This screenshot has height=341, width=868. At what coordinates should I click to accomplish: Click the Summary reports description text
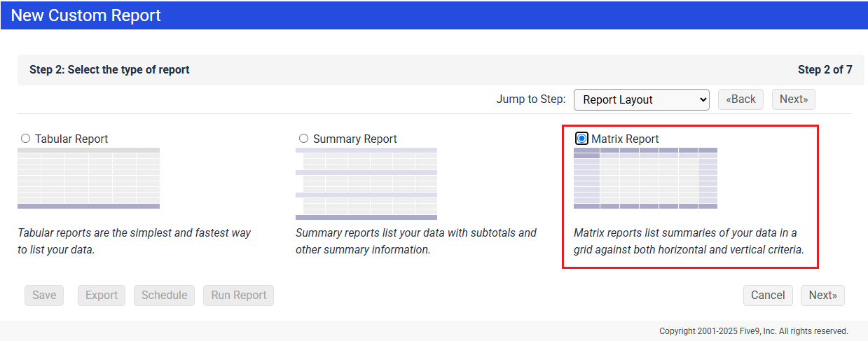(416, 241)
